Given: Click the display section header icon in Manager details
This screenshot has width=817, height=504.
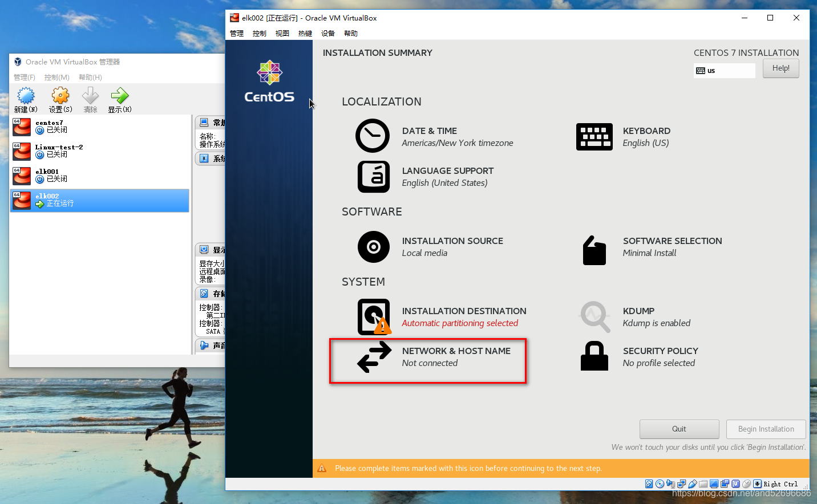Looking at the screenshot, I should coord(204,250).
